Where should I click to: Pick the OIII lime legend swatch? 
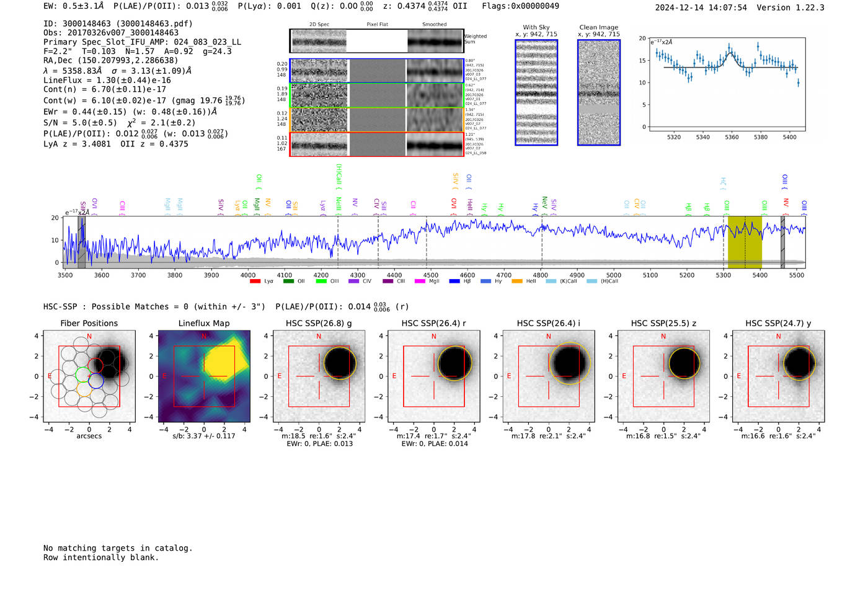(321, 282)
